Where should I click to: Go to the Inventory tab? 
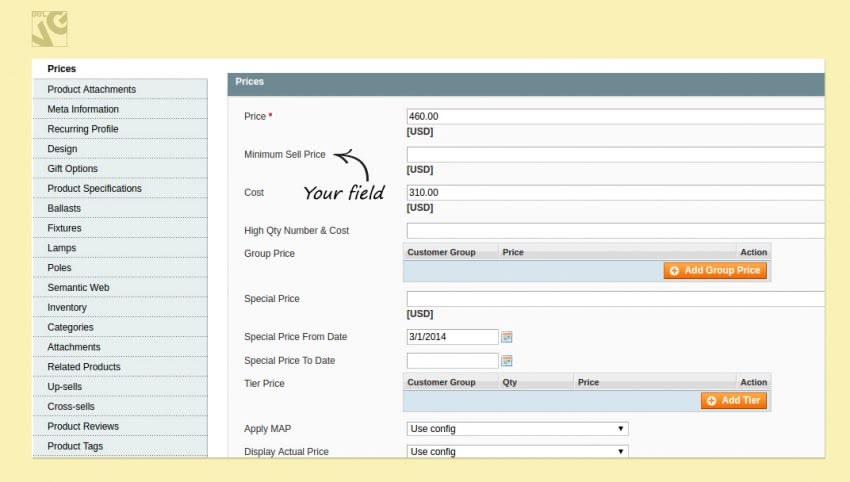click(120, 307)
